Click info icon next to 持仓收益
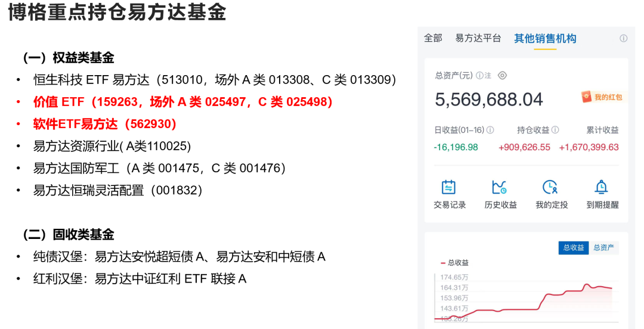 pos(555,130)
